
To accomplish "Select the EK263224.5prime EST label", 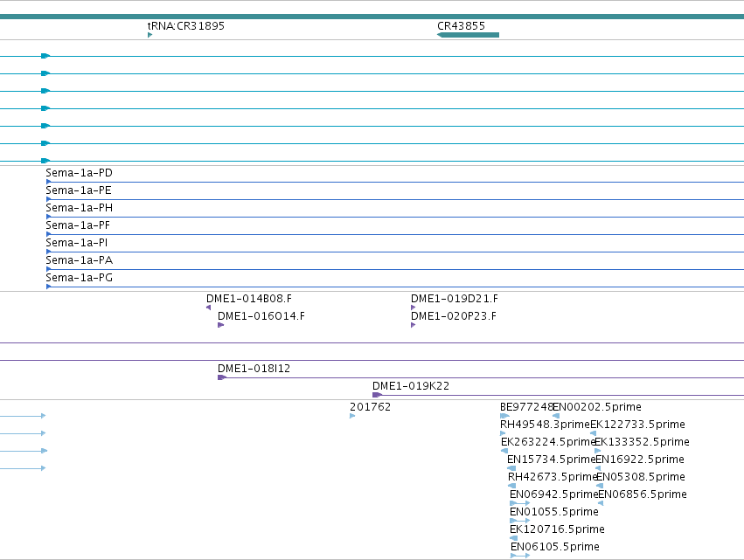I will tap(548, 442).
